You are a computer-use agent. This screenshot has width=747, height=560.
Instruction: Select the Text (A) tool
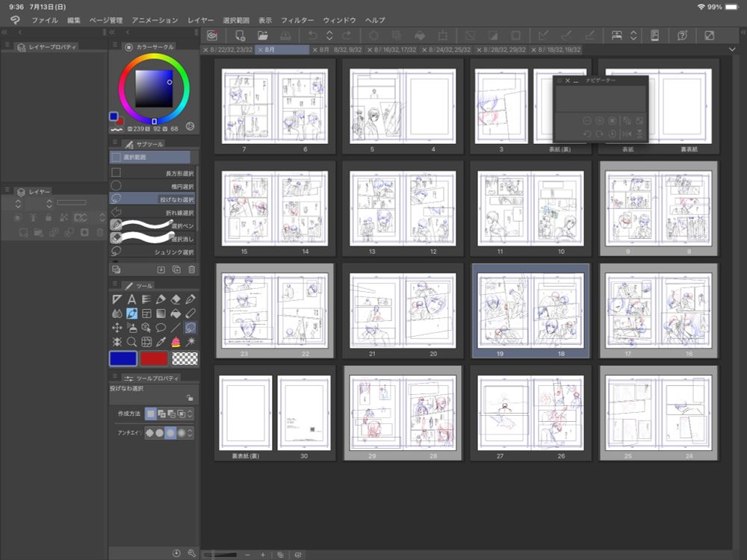click(x=131, y=299)
